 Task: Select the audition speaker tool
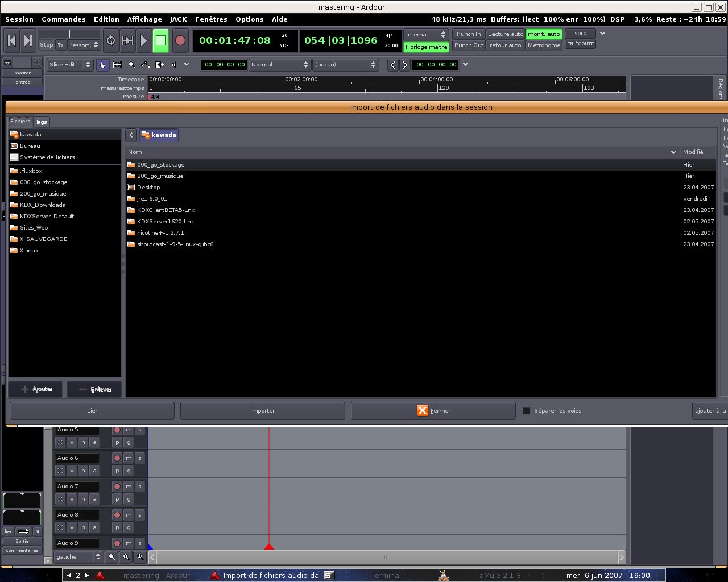(174, 65)
